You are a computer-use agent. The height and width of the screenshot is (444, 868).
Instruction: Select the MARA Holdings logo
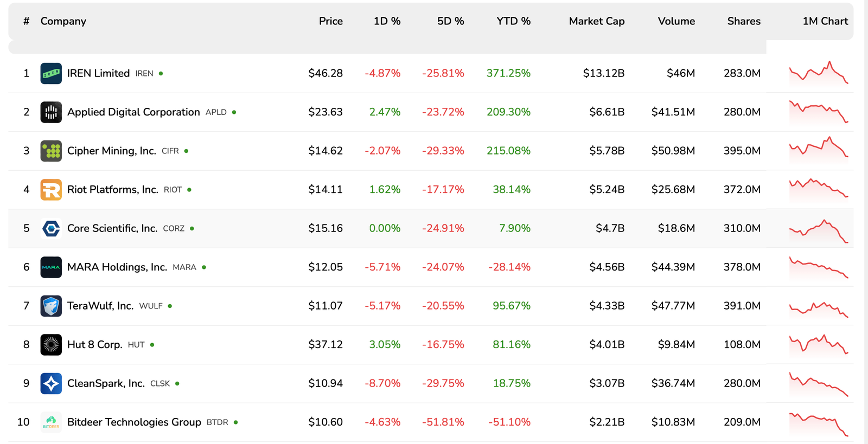(x=51, y=267)
